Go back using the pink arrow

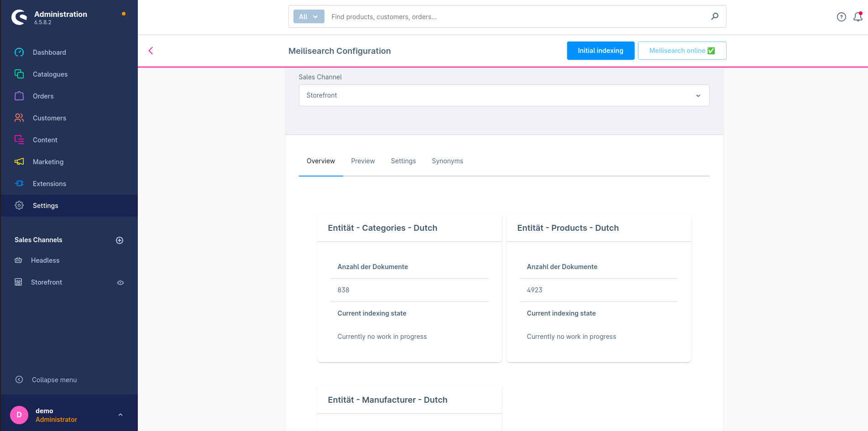point(151,51)
